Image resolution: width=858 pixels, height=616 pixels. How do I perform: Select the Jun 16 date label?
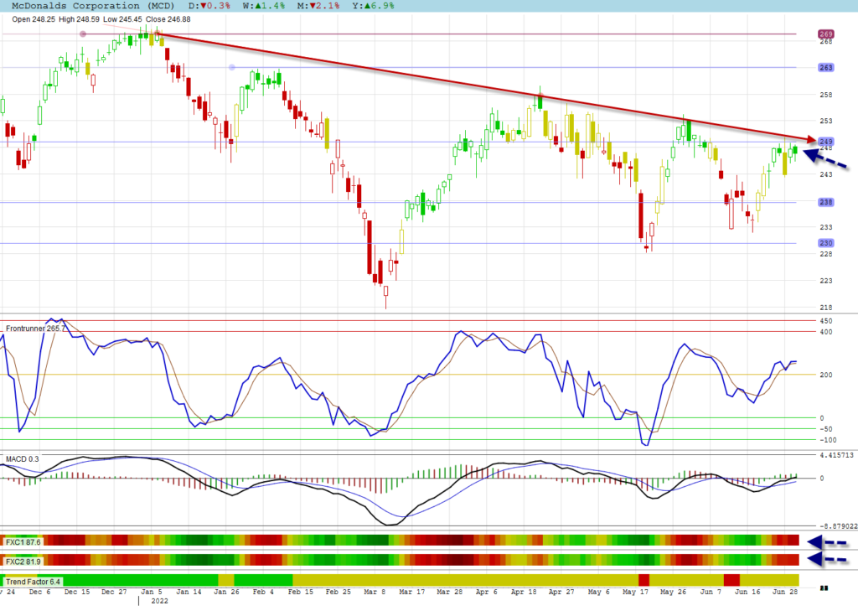[747, 592]
